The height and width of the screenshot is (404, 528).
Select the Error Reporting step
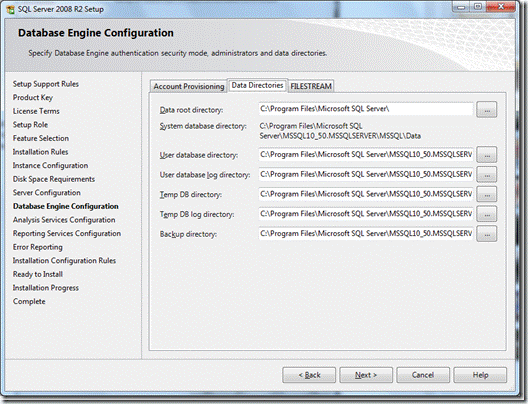click(38, 247)
